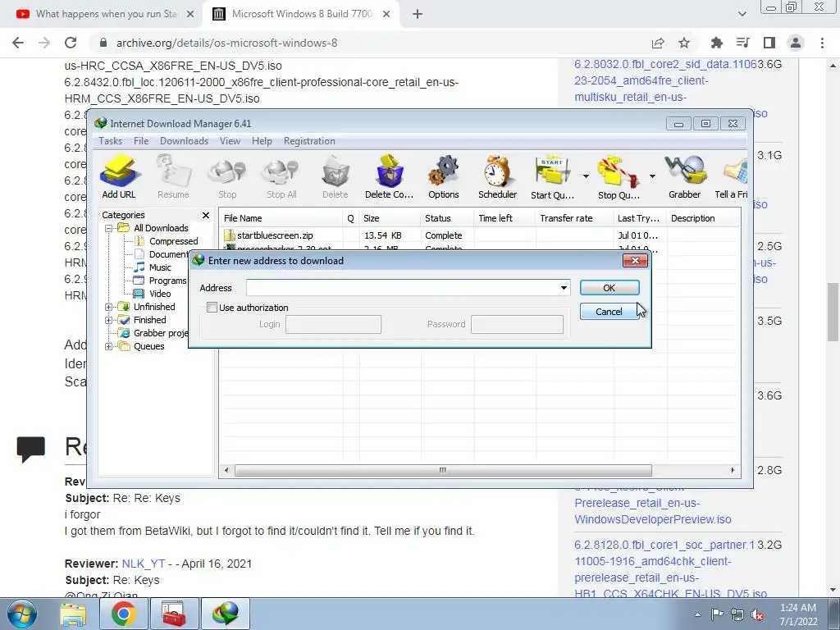The image size is (840, 630).
Task: Click the Delete toolbar icon
Action: click(x=336, y=177)
